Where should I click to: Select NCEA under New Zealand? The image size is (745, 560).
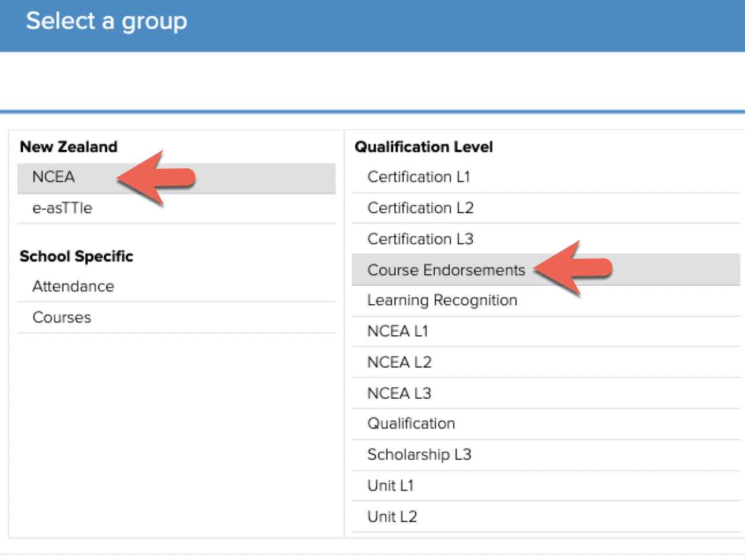point(54,177)
